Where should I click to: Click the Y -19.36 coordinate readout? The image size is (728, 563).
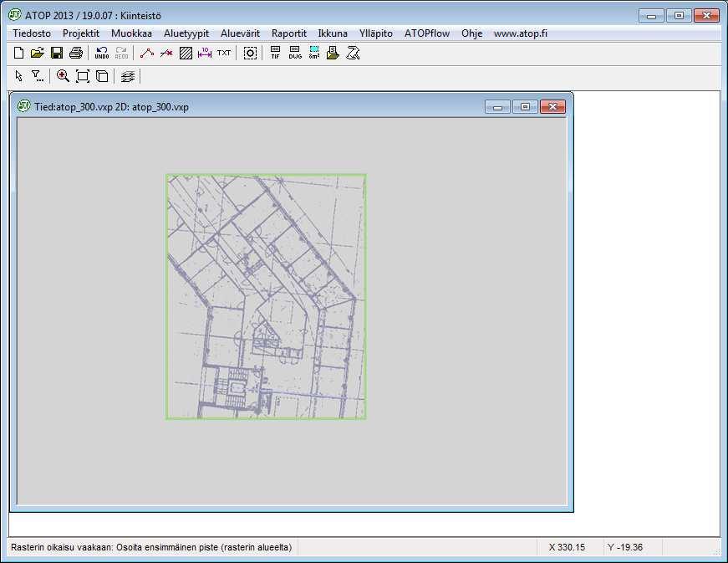coord(625,547)
